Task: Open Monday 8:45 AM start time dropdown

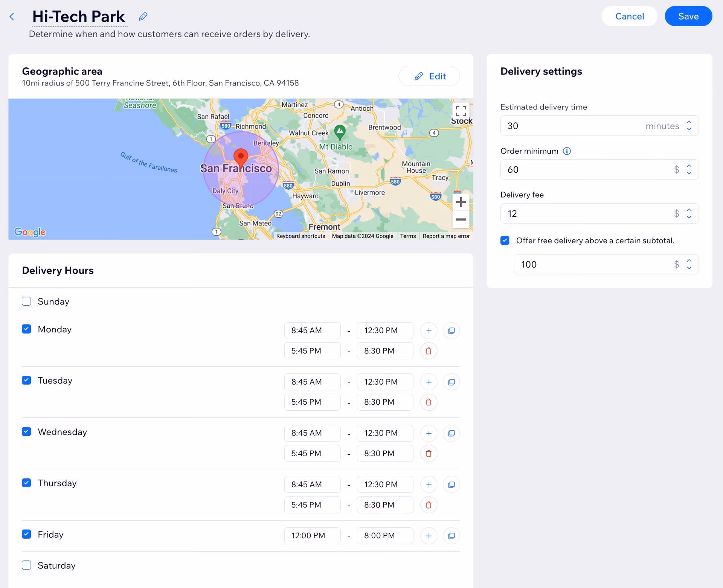Action: [x=312, y=331]
